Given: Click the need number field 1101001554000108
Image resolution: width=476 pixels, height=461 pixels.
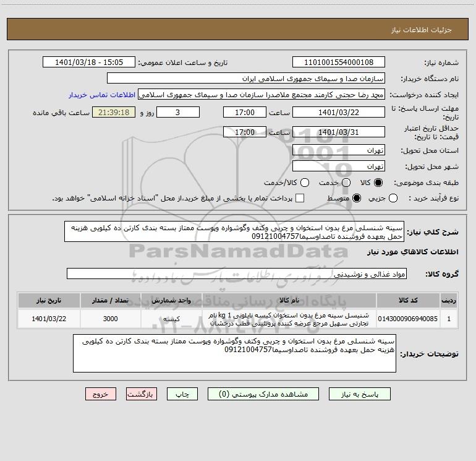Looking at the screenshot, I should [x=339, y=62].
